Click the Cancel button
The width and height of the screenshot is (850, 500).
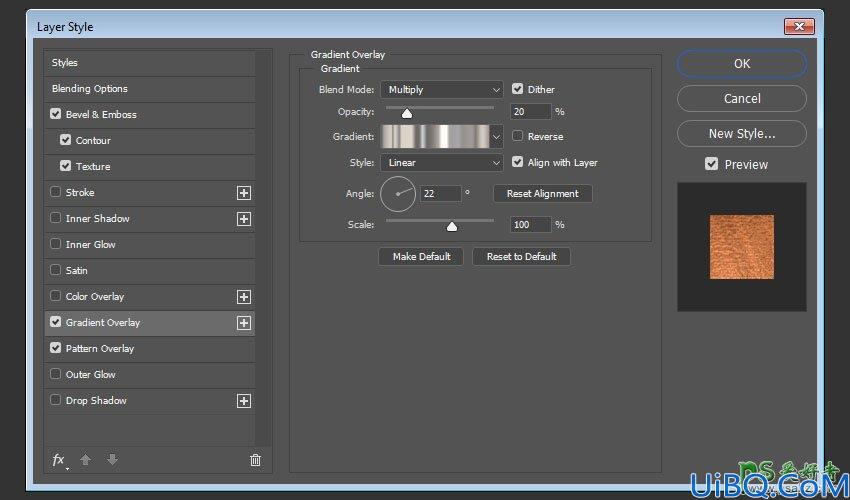coord(742,99)
